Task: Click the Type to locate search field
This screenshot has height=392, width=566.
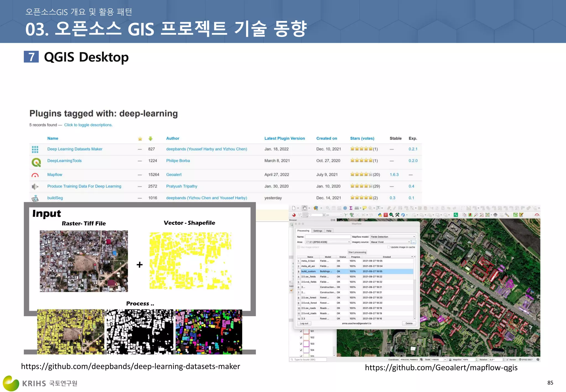Action: coord(308,360)
